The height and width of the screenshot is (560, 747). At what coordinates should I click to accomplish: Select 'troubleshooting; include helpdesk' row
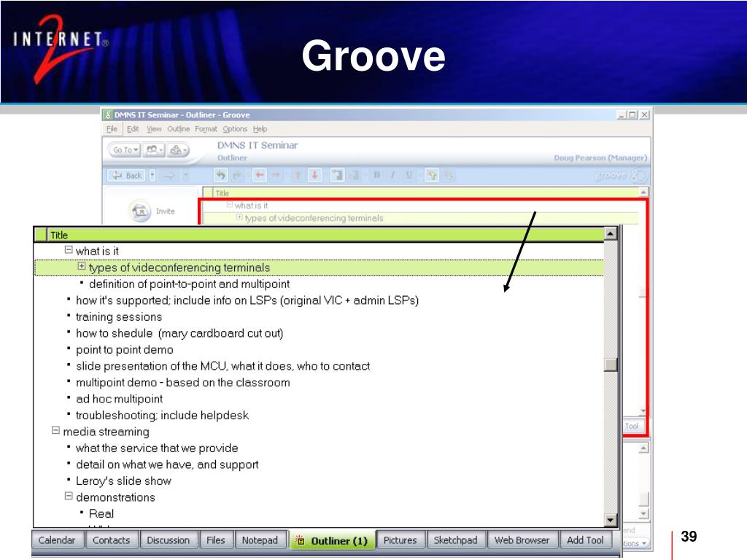(x=320, y=416)
